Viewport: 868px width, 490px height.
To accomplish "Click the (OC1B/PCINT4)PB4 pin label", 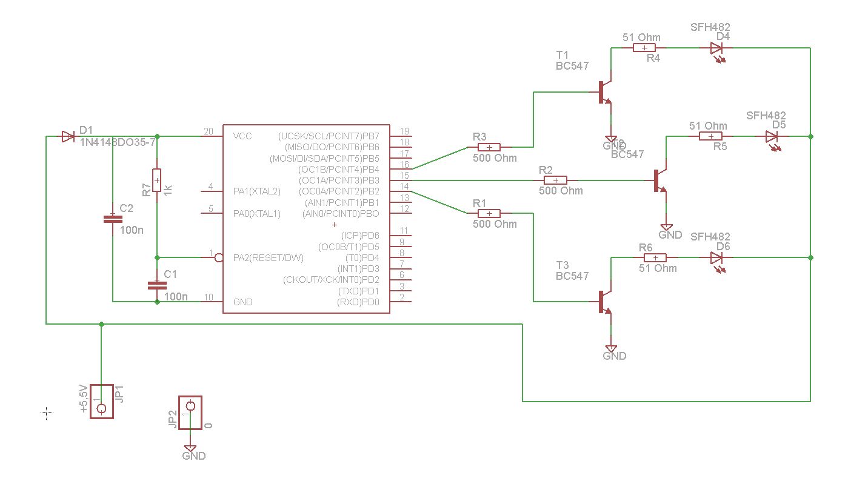I will point(339,169).
